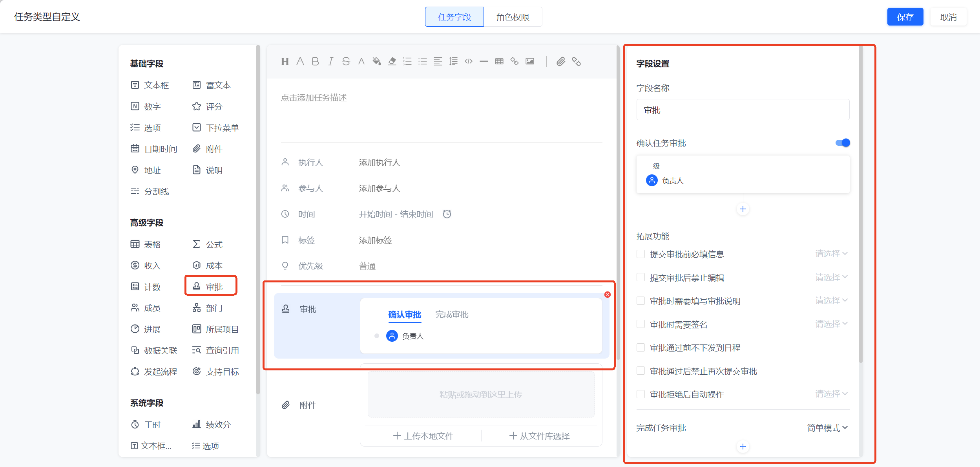Click 添加标签
This screenshot has width=980, height=467.
coord(376,240)
